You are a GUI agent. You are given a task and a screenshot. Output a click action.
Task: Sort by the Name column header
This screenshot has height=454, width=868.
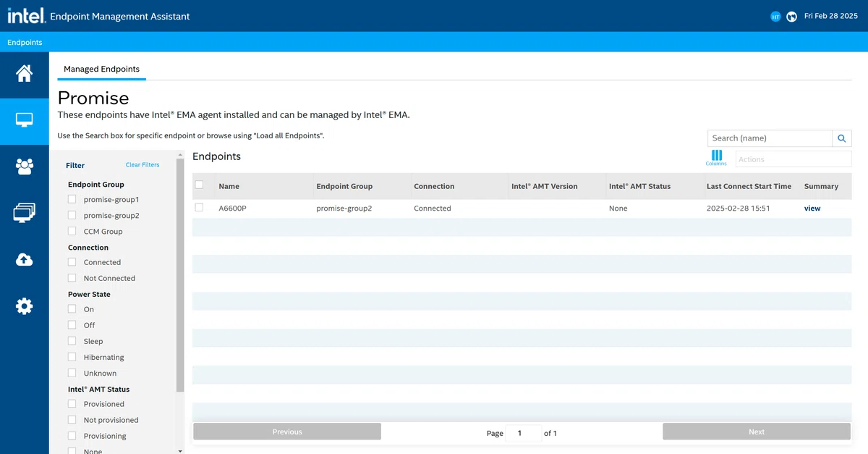(229, 186)
